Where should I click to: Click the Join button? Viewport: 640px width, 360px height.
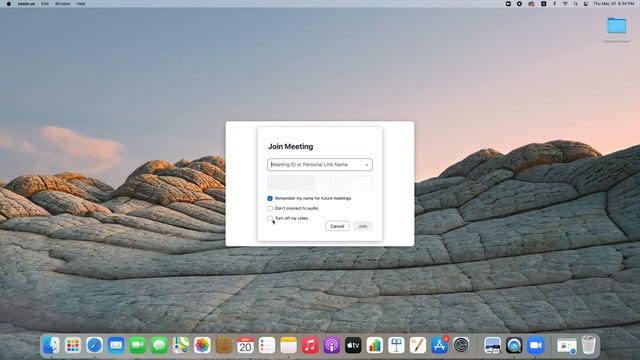click(x=362, y=226)
